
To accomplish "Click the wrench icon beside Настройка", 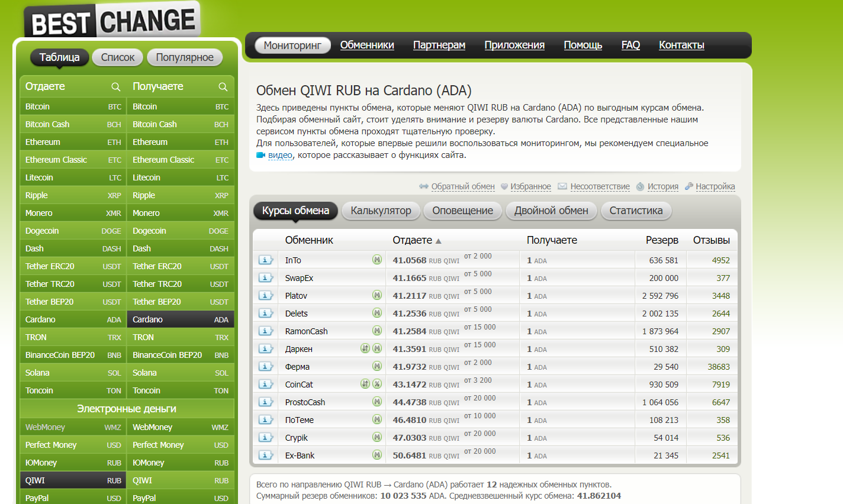I will tap(689, 186).
